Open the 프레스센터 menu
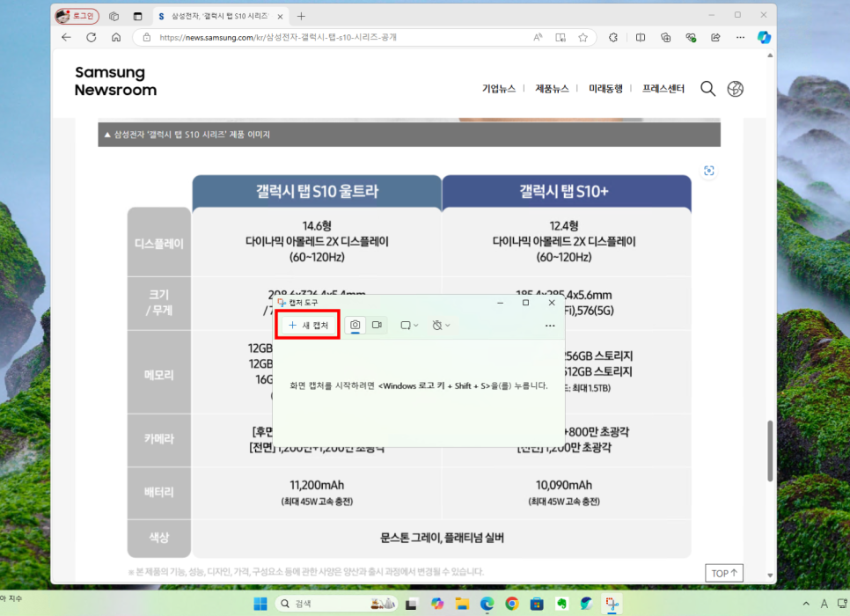Viewport: 850px width, 616px height. [663, 88]
